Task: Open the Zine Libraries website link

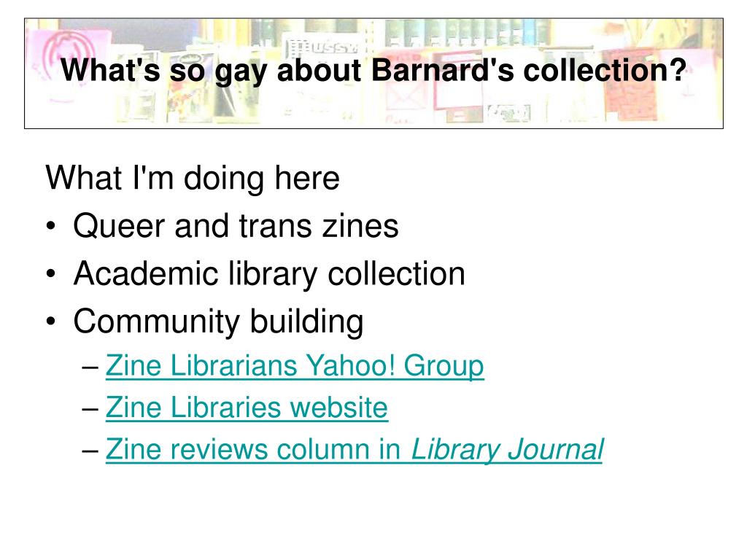Action: (x=247, y=408)
